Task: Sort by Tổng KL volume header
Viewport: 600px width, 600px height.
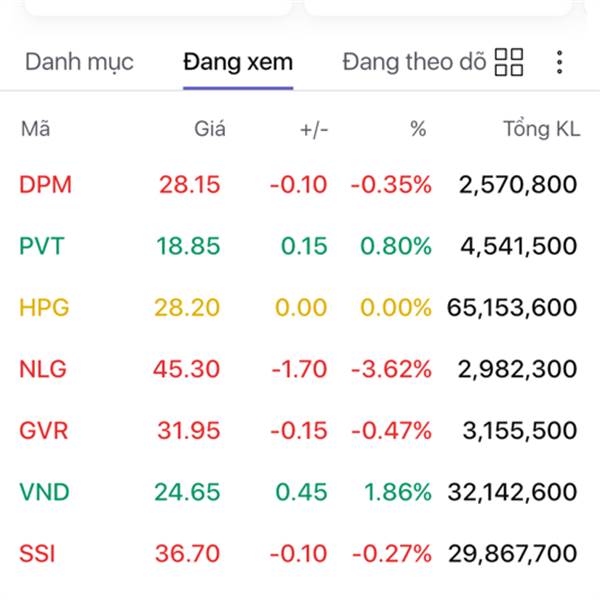Action: click(x=542, y=129)
